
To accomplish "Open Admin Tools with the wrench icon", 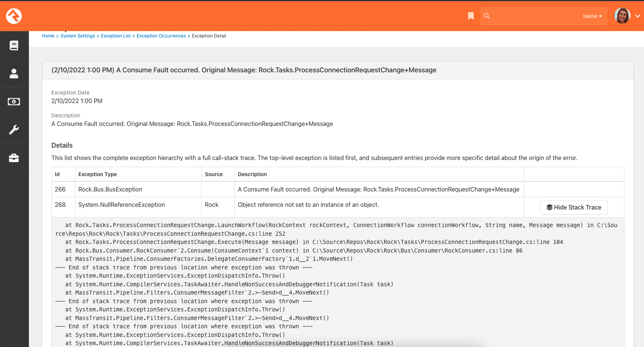I will (14, 129).
